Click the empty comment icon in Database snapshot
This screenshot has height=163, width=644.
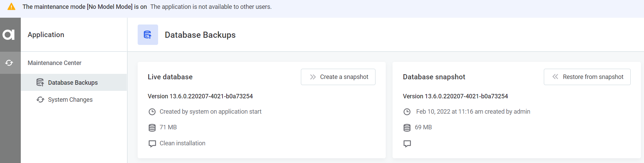(x=407, y=144)
